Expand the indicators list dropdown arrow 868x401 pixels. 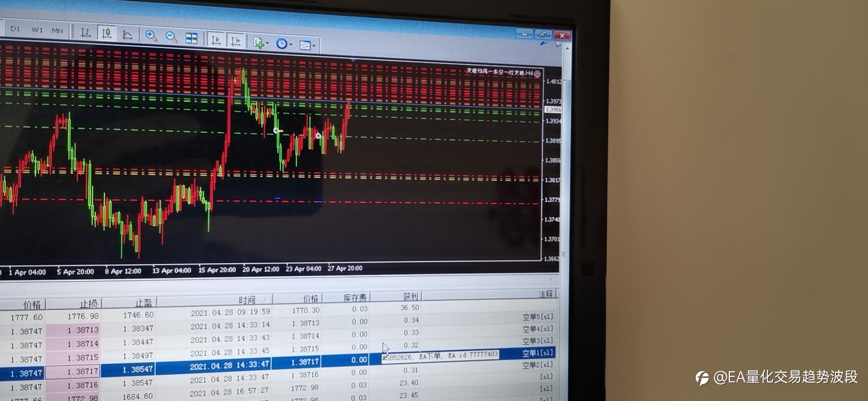pyautogui.click(x=268, y=43)
